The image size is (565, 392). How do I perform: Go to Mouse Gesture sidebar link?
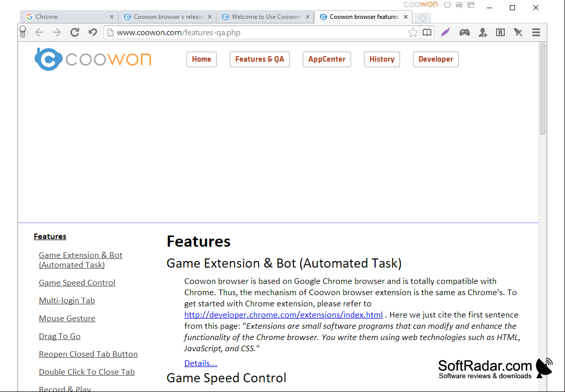click(67, 319)
